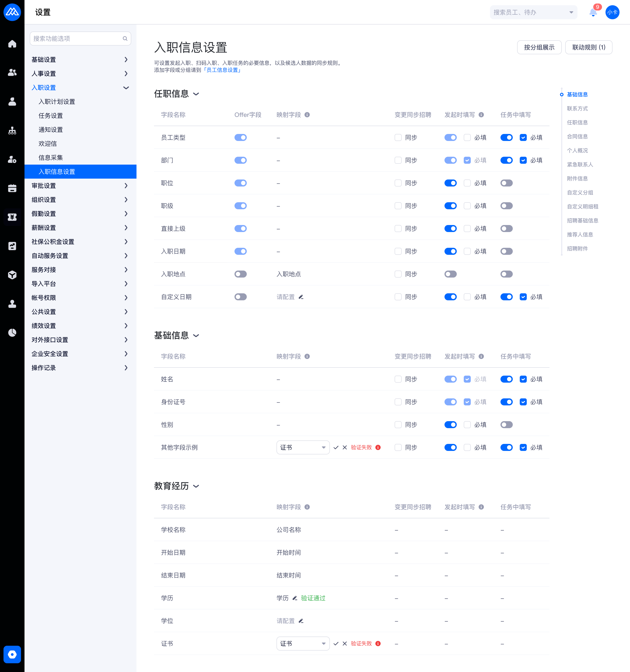
Task: Enable 任务中填写 switch for 直接上级
Action: point(506,229)
